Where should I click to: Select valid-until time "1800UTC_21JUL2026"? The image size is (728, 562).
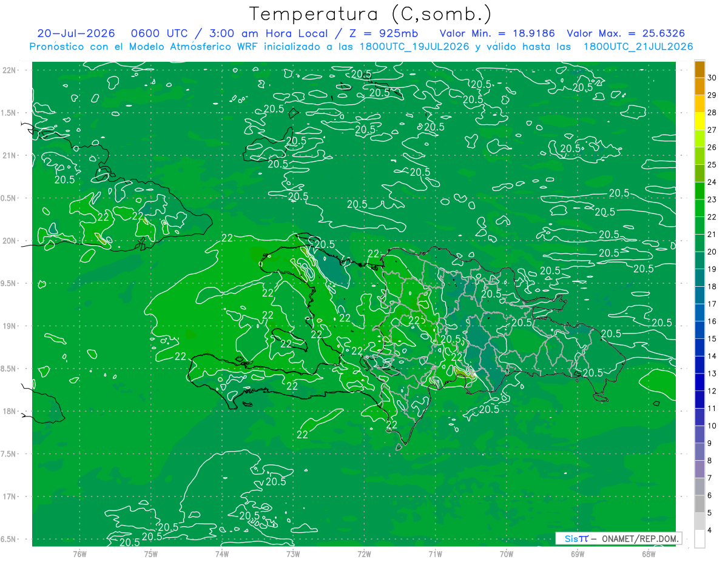(x=638, y=47)
